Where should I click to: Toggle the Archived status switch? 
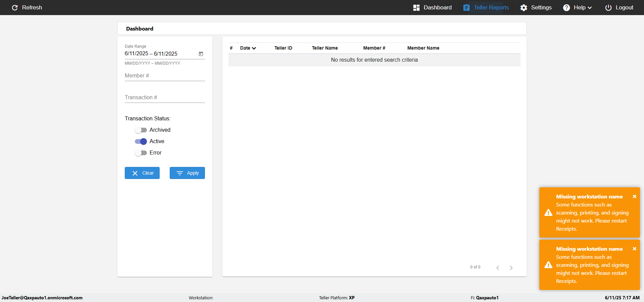[141, 130]
